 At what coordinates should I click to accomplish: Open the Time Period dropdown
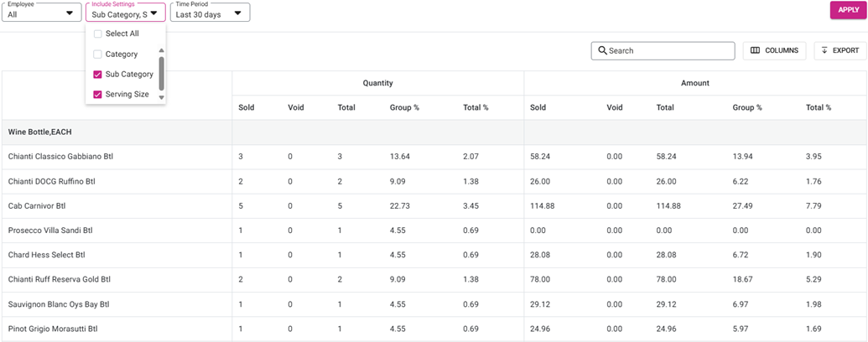point(210,13)
